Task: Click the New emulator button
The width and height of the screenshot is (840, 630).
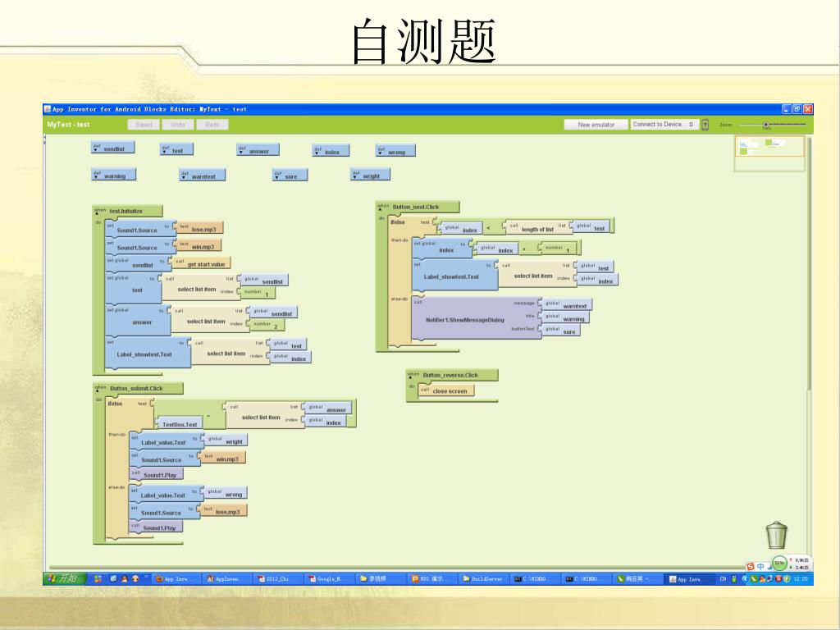Action: click(596, 125)
